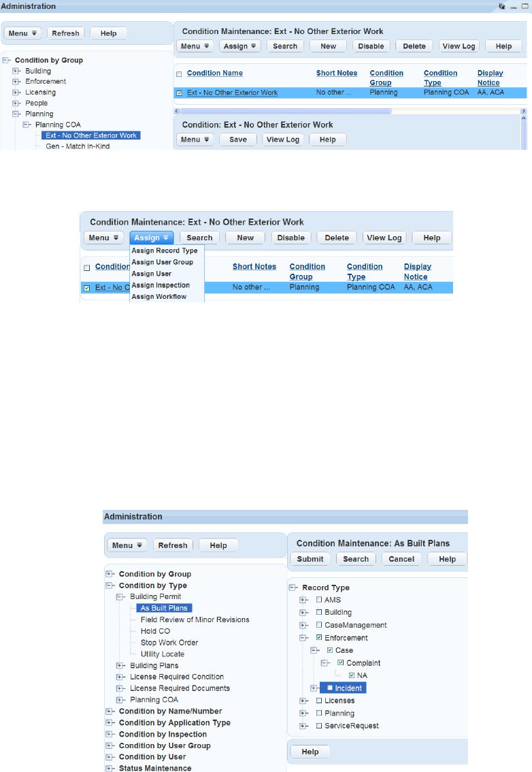Expand the Condition by Name/Number node
This screenshot has width=532, height=772.
110,711
